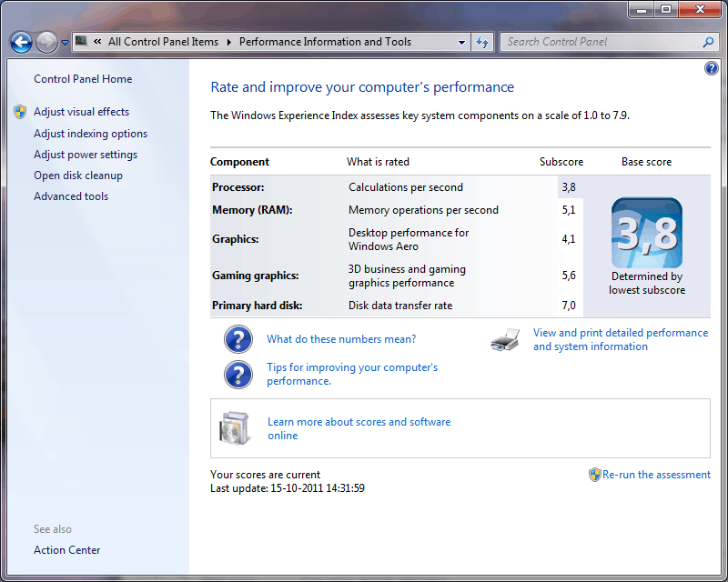Open What do these numbers mean link
The width and height of the screenshot is (728, 582).
341,339
